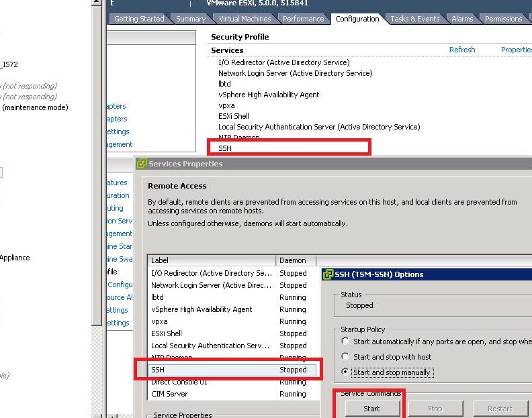Click the Daemon column header
This screenshot has width=532, height=418.
point(296,260)
